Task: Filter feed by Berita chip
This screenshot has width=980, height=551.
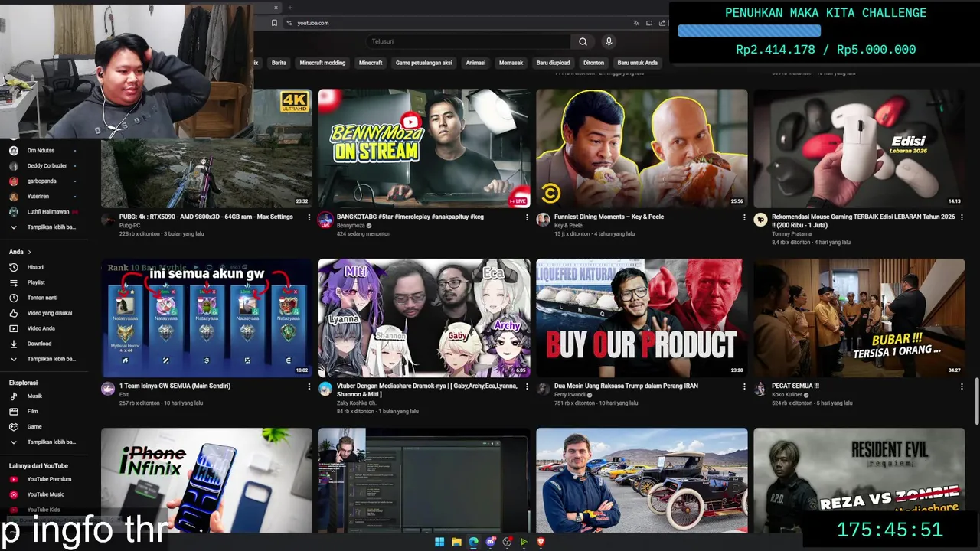Action: 279,63
